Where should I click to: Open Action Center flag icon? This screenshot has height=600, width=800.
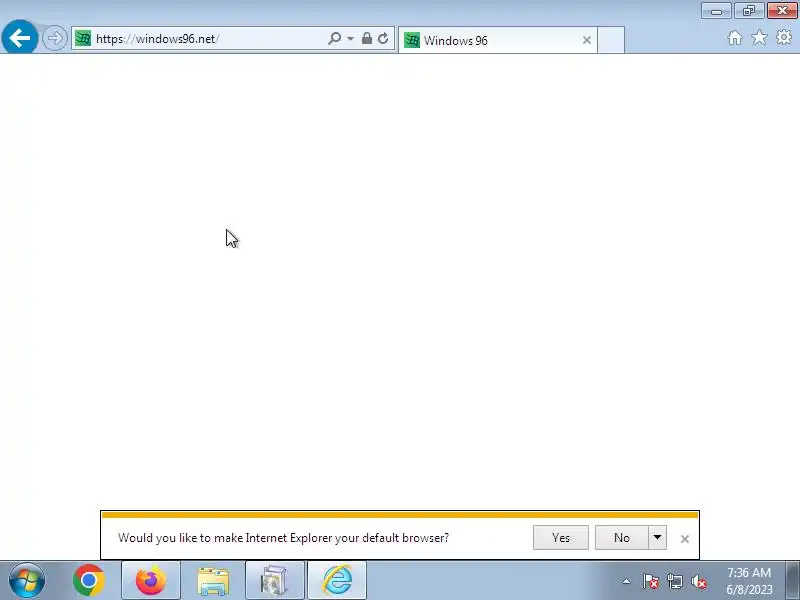click(x=651, y=581)
